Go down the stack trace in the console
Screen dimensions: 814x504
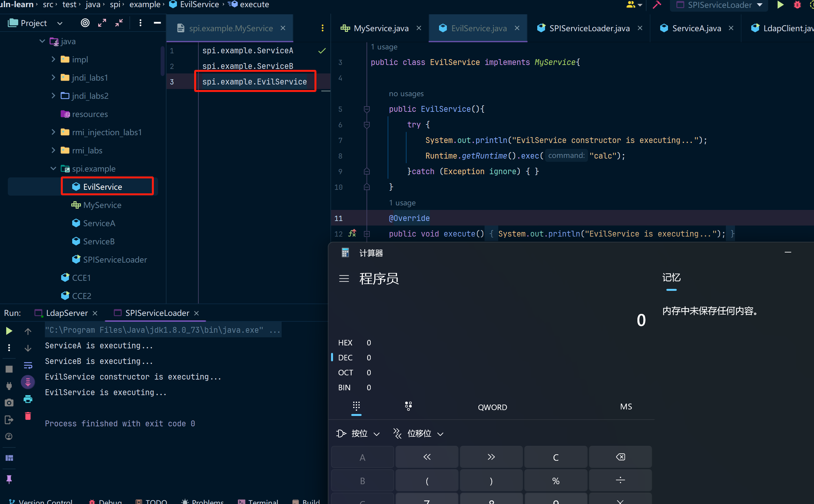(x=28, y=348)
